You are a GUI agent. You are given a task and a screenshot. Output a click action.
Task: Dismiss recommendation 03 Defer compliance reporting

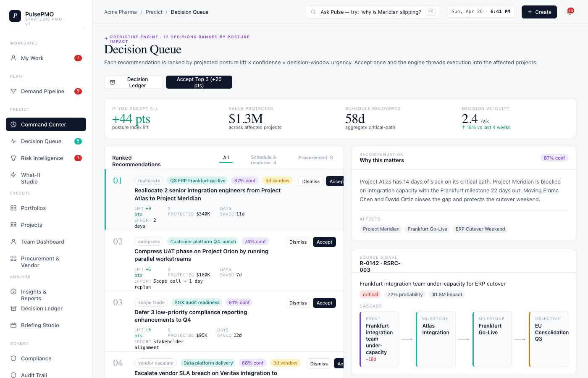click(x=298, y=303)
